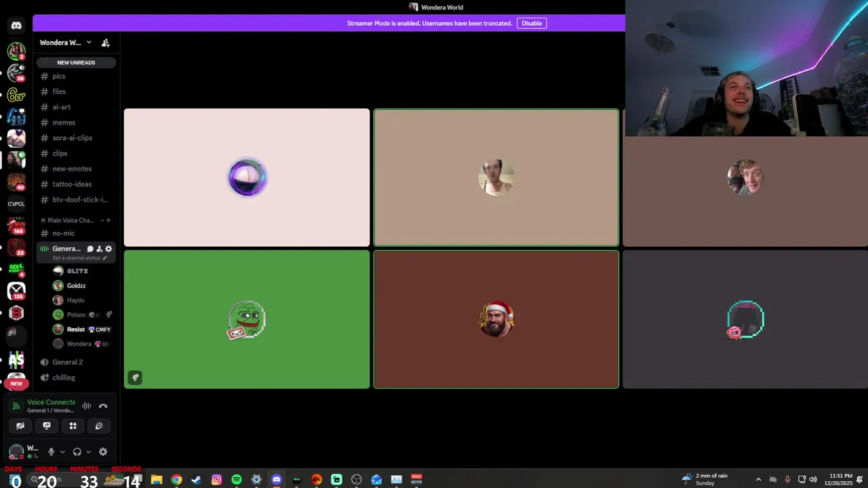Select the purple orb avatar video tile
Image resolution: width=868 pixels, height=488 pixels.
(x=247, y=178)
